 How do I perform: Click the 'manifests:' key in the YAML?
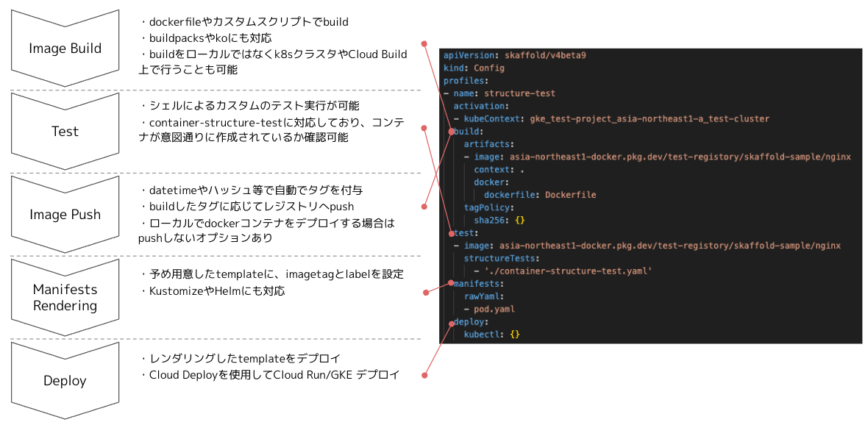click(479, 284)
